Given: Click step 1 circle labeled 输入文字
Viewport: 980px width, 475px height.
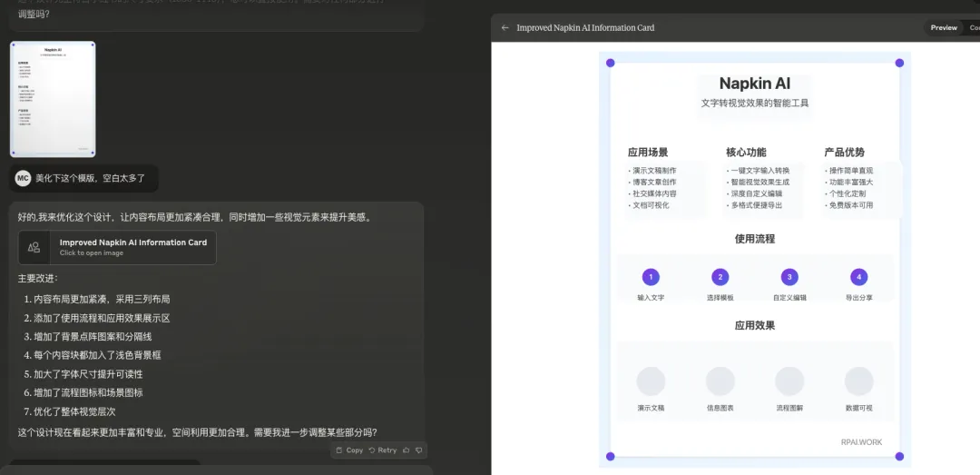Looking at the screenshot, I should [651, 278].
